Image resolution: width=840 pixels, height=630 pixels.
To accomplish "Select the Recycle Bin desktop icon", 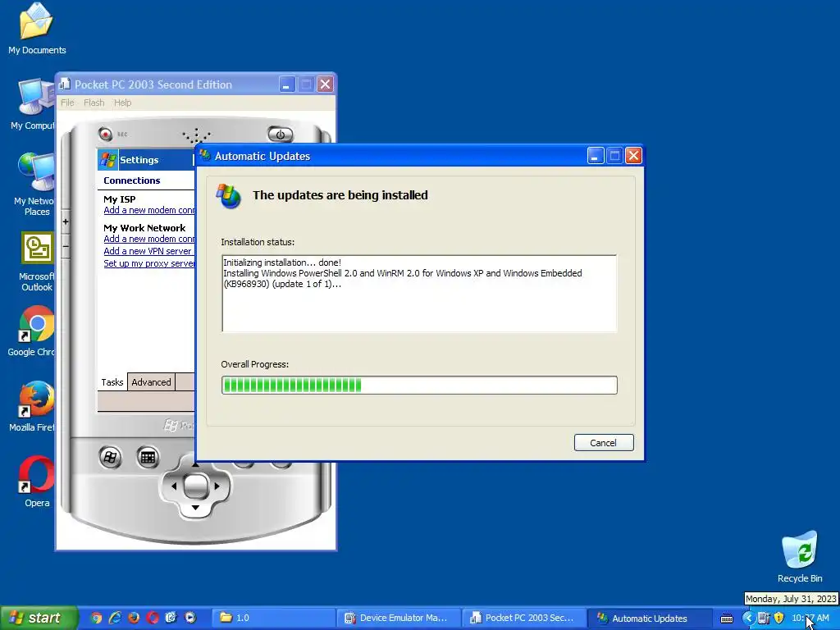I will click(x=800, y=557).
